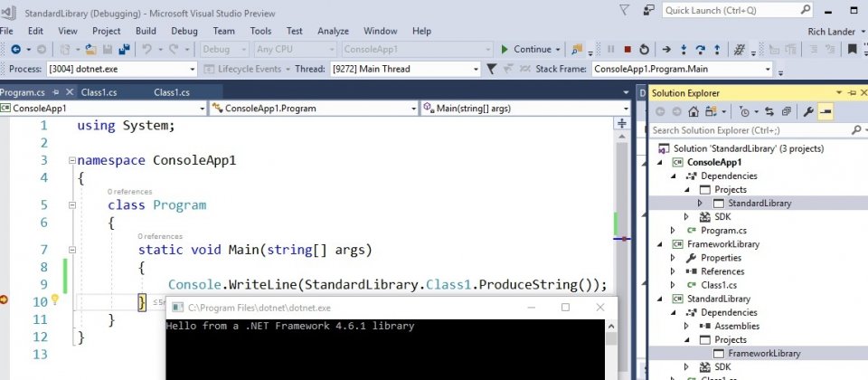This screenshot has width=868, height=380.
Task: Open the Analyze menu
Action: point(334,31)
